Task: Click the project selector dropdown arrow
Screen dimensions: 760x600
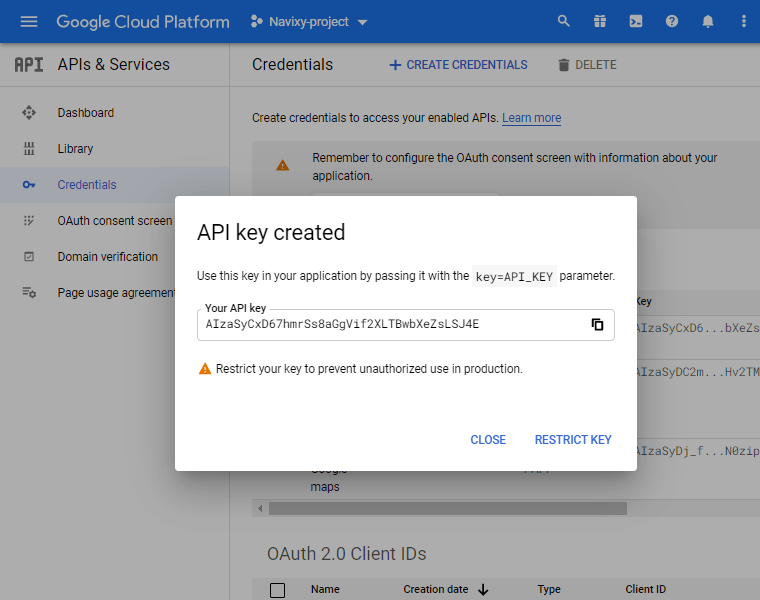Action: click(x=362, y=22)
